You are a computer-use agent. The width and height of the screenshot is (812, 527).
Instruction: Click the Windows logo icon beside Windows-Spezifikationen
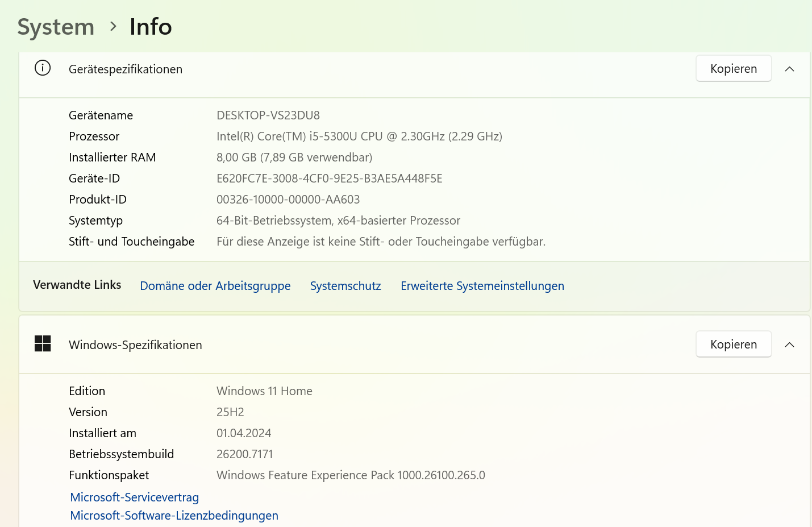click(43, 343)
